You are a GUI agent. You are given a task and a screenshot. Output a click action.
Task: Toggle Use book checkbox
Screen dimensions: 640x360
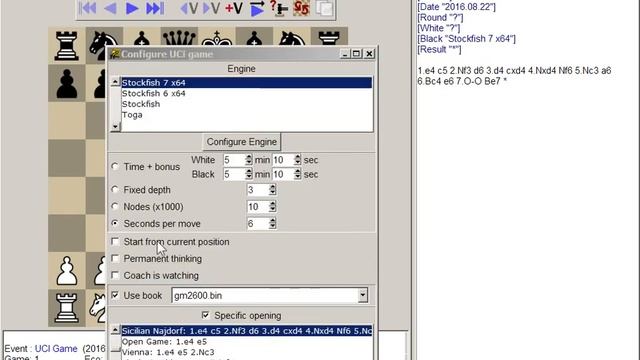[115, 295]
